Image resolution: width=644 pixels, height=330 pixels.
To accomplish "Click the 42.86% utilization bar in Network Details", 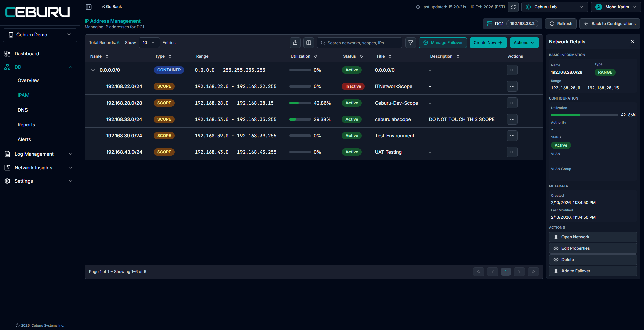I will click(x=585, y=115).
